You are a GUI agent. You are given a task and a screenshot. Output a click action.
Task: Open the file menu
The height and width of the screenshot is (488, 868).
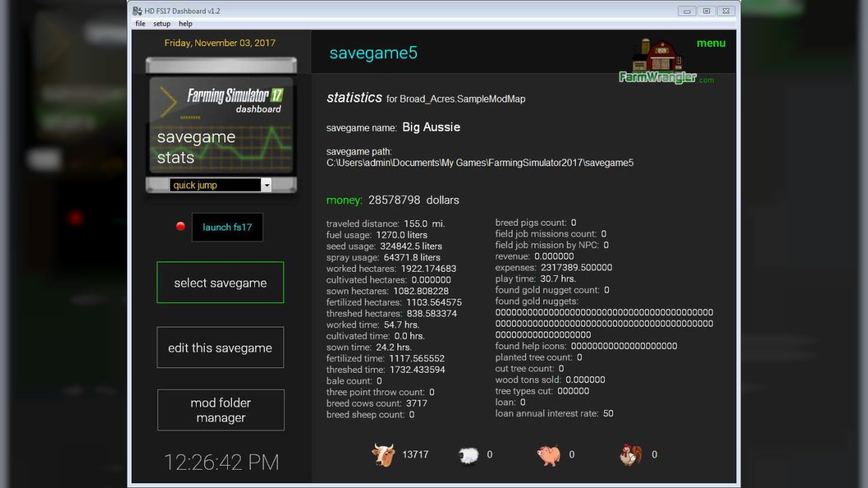point(140,24)
